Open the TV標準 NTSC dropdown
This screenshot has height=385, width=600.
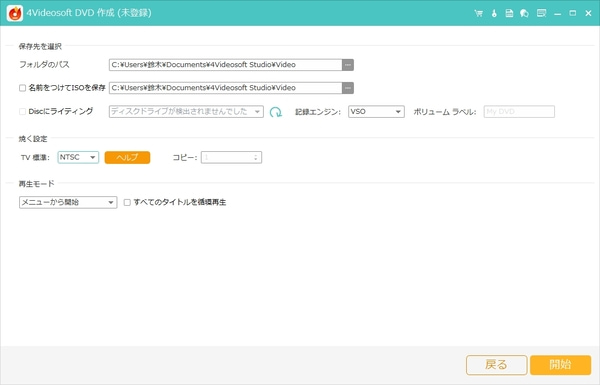tap(78, 157)
